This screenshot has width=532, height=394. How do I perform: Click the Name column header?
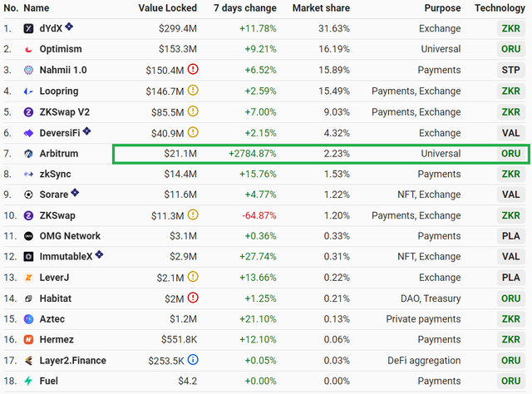tap(37, 8)
